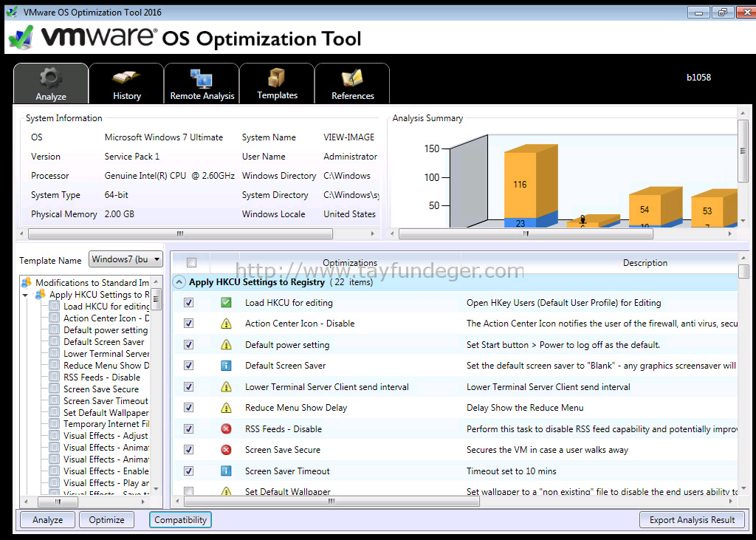Open the History tab
The image size is (756, 540).
[x=126, y=83]
